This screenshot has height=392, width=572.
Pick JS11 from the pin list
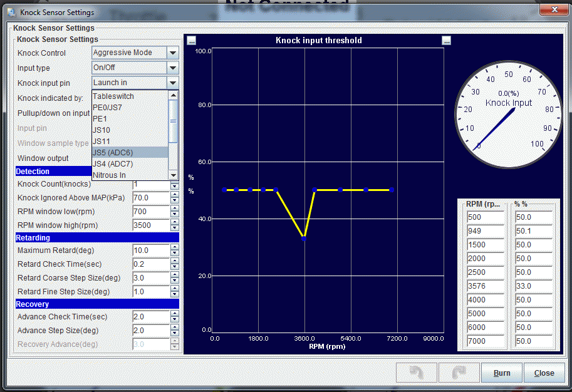pos(130,142)
